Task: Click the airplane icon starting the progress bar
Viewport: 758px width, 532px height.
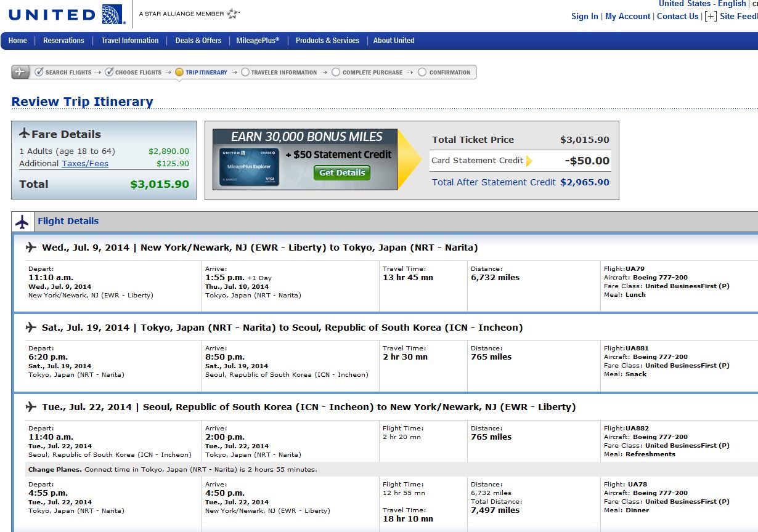Action: [x=20, y=72]
